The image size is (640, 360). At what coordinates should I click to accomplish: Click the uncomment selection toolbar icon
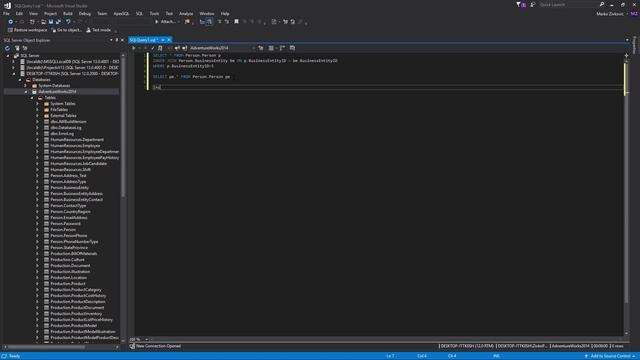point(227,22)
